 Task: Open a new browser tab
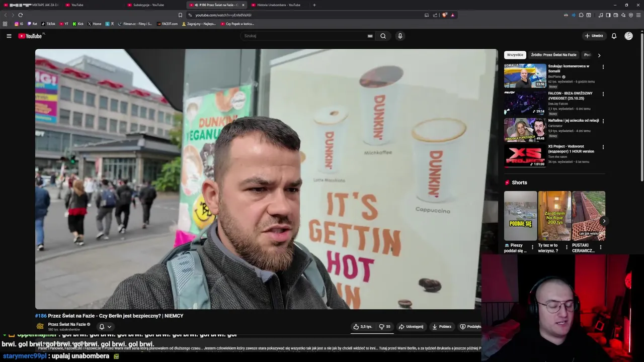[x=314, y=5]
